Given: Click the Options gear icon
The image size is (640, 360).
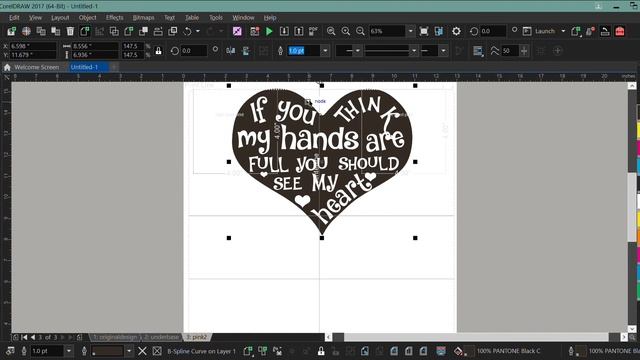Looking at the screenshot, I should tap(456, 31).
